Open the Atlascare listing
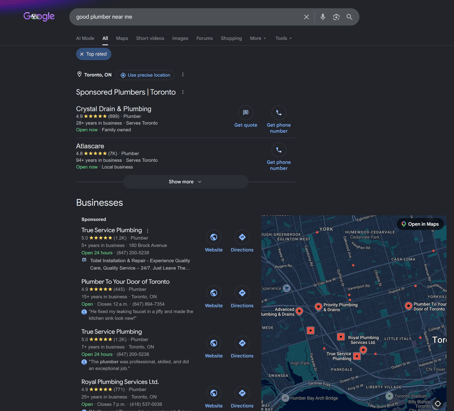Screen dimensions: 454x411 [x=90, y=146]
